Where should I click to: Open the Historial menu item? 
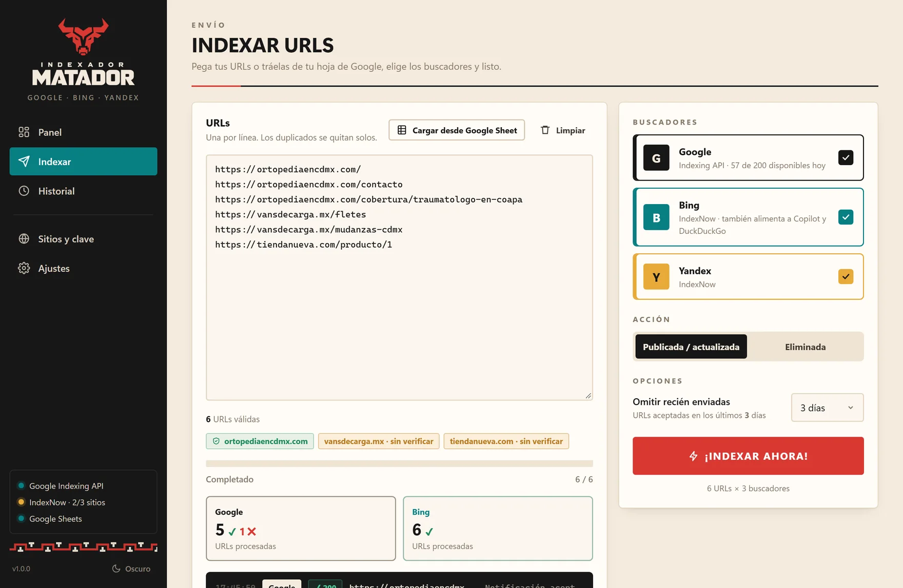tap(83, 191)
